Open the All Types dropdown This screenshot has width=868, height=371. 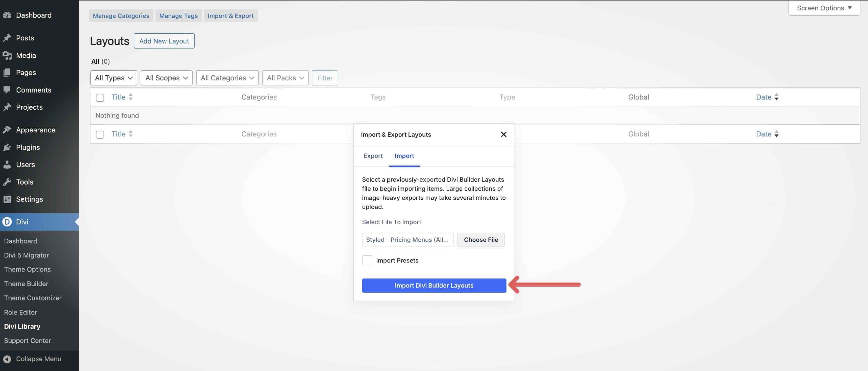[x=114, y=78]
